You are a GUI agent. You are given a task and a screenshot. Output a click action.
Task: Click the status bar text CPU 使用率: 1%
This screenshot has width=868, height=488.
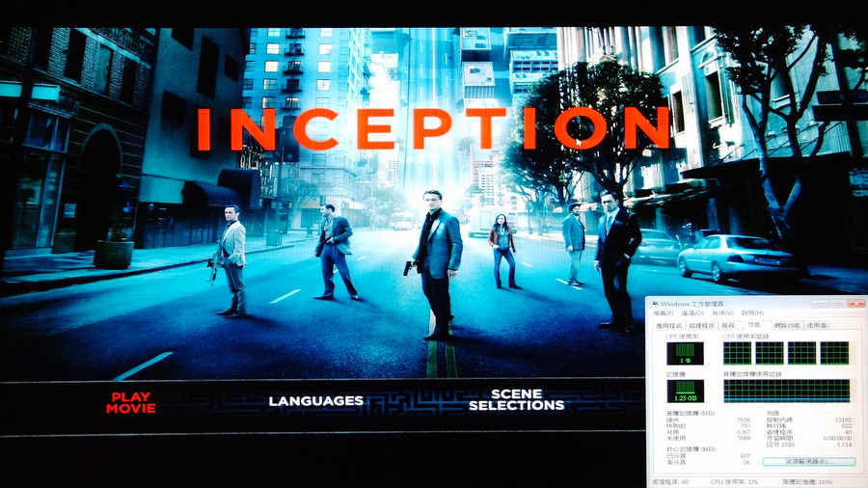click(x=734, y=482)
